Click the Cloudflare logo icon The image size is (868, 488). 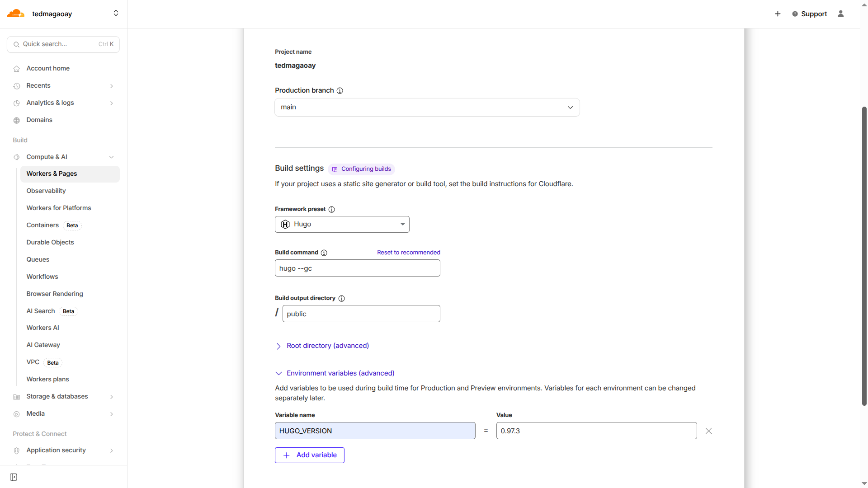pyautogui.click(x=15, y=14)
